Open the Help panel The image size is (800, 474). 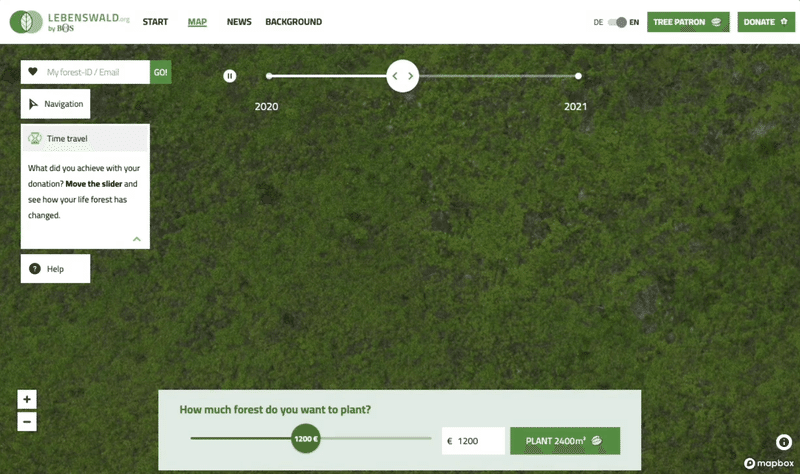pyautogui.click(x=56, y=269)
